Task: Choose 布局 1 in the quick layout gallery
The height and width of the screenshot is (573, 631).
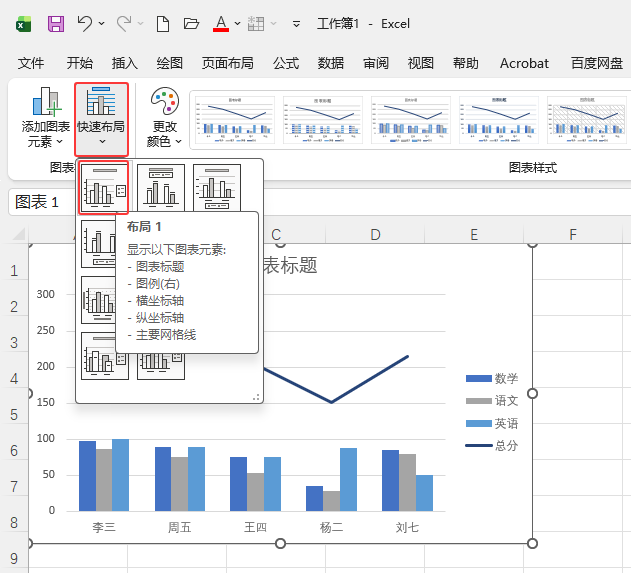Action: (x=104, y=188)
